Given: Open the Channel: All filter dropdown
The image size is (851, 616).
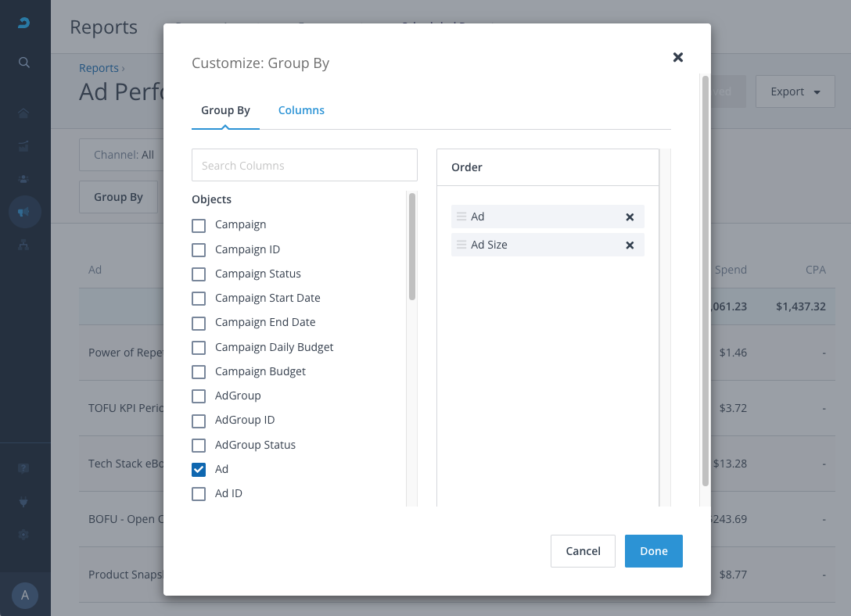Looking at the screenshot, I should pos(123,155).
